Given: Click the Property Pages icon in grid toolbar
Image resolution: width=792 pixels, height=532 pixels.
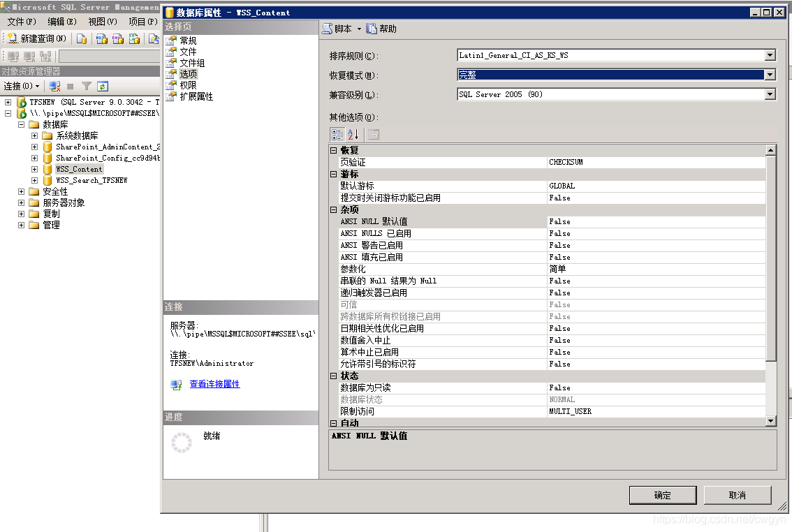Looking at the screenshot, I should [x=373, y=134].
